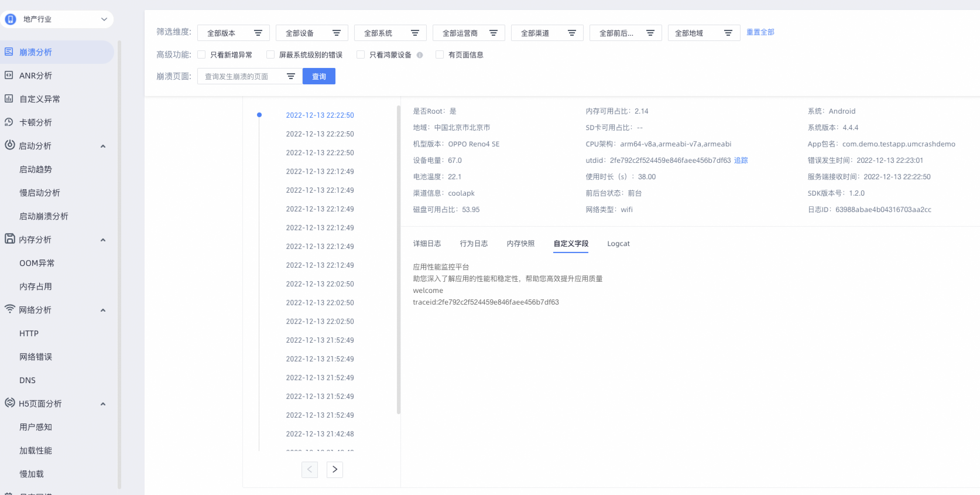Click the filter icon in 全部渠道
The height and width of the screenshot is (495, 980).
pos(571,33)
